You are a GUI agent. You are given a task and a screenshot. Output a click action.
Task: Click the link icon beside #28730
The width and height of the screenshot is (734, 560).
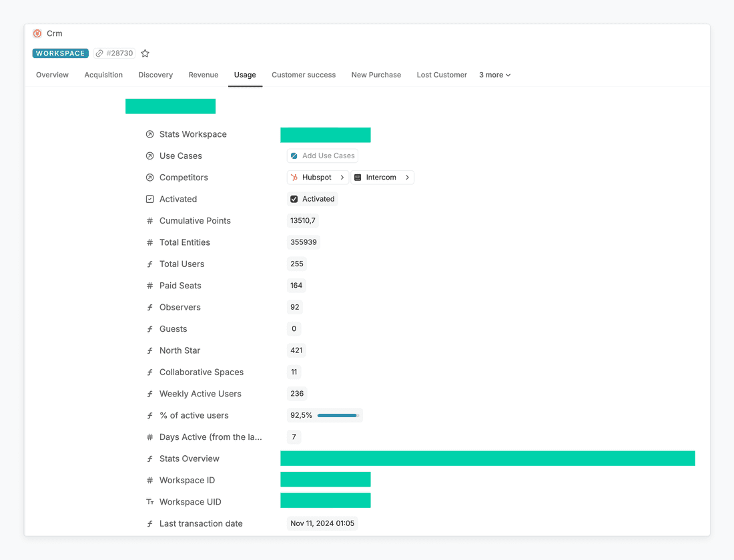point(99,53)
